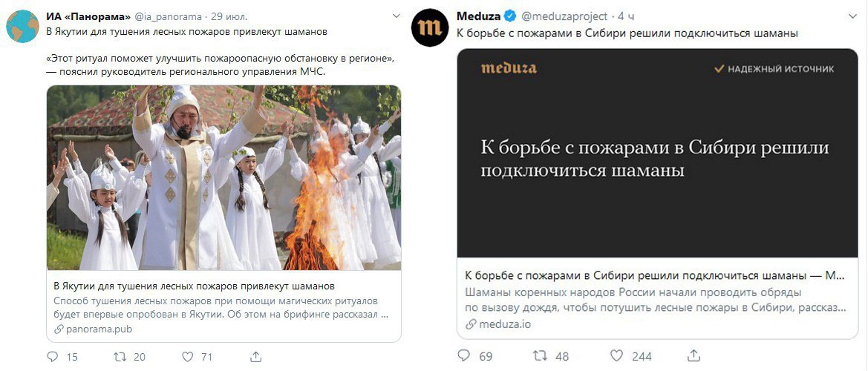Share the Meduza tweet
This screenshot has width=868, height=371.
pyautogui.click(x=695, y=355)
